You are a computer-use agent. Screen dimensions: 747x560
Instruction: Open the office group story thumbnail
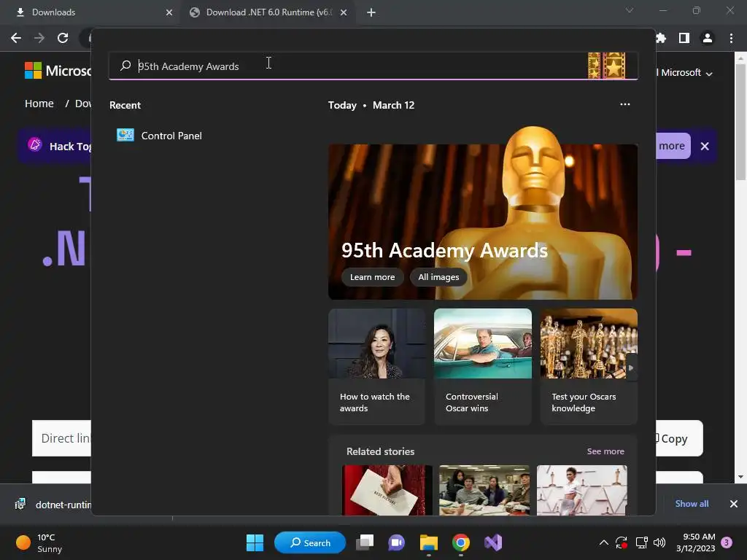tap(484, 490)
